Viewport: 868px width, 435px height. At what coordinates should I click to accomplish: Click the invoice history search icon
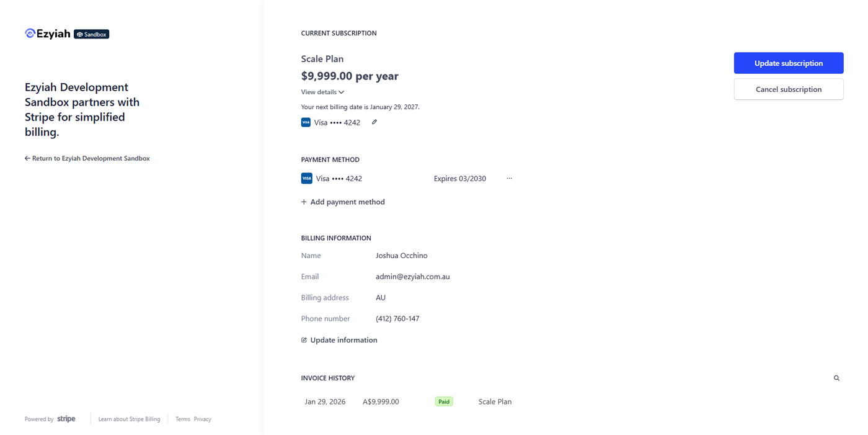click(836, 378)
